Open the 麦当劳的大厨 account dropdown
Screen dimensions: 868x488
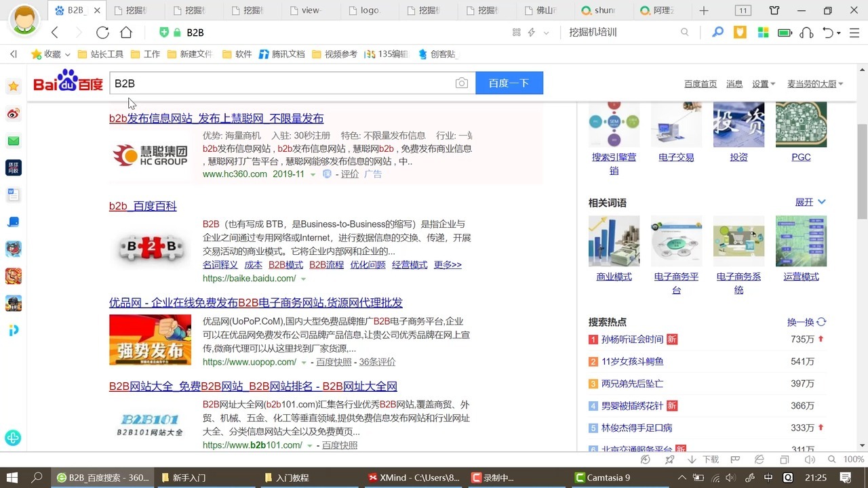pos(815,83)
